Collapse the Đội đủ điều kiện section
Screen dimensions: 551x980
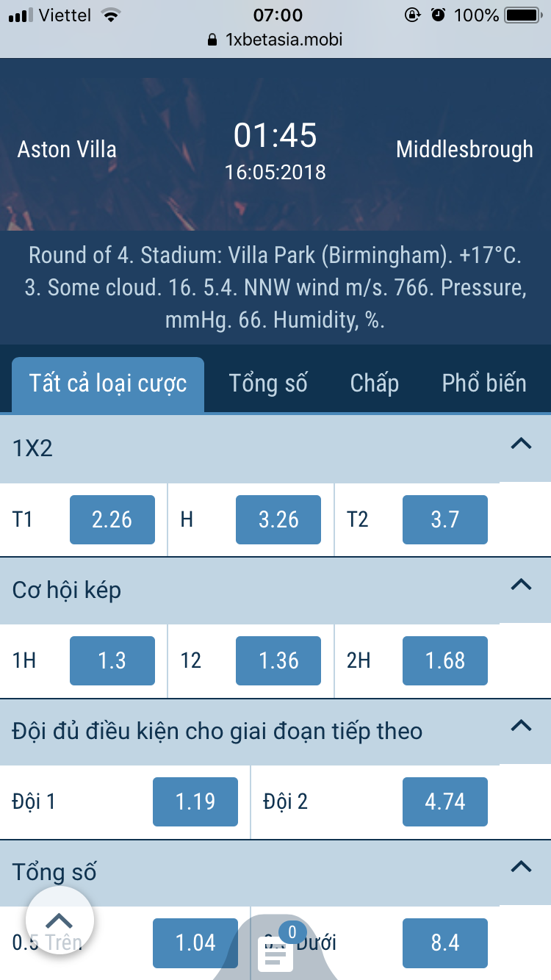(521, 726)
